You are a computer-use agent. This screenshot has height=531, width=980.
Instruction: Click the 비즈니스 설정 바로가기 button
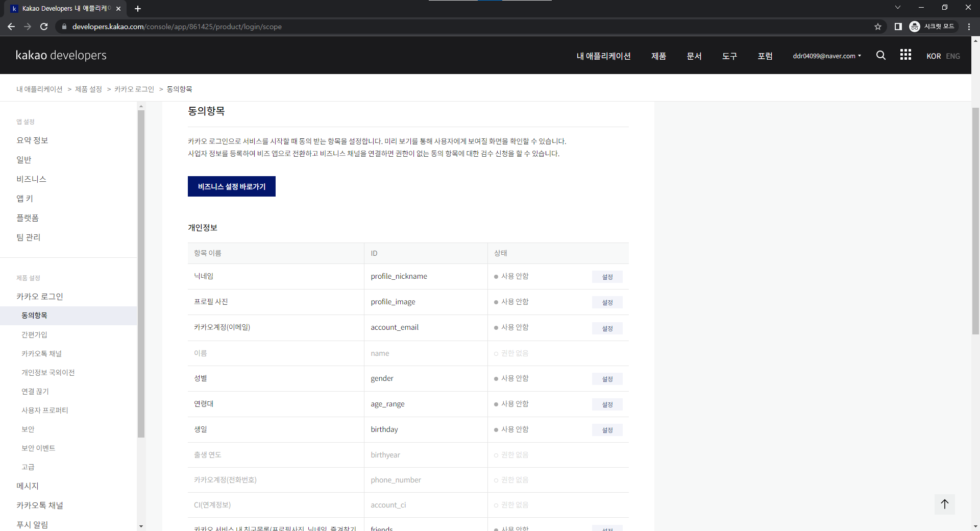pyautogui.click(x=232, y=186)
